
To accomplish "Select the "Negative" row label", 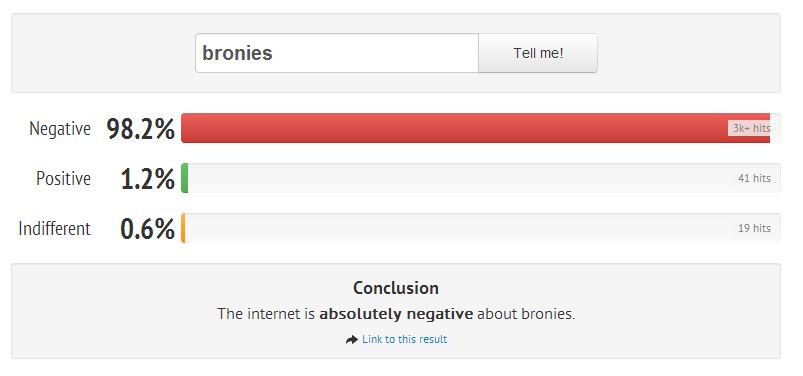I will [60, 129].
